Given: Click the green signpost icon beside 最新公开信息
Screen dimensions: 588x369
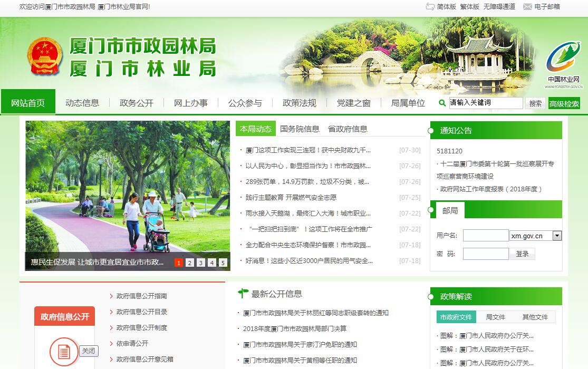Looking at the screenshot, I should pyautogui.click(x=243, y=293).
